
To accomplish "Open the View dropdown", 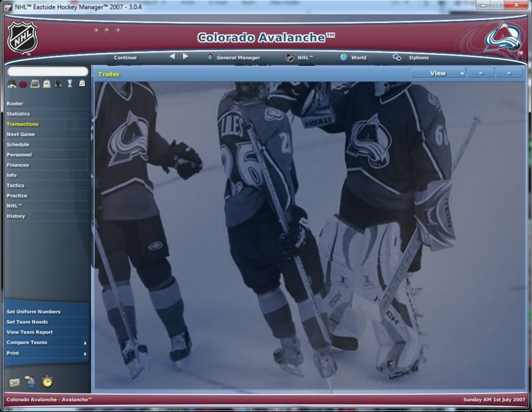I will (438, 73).
